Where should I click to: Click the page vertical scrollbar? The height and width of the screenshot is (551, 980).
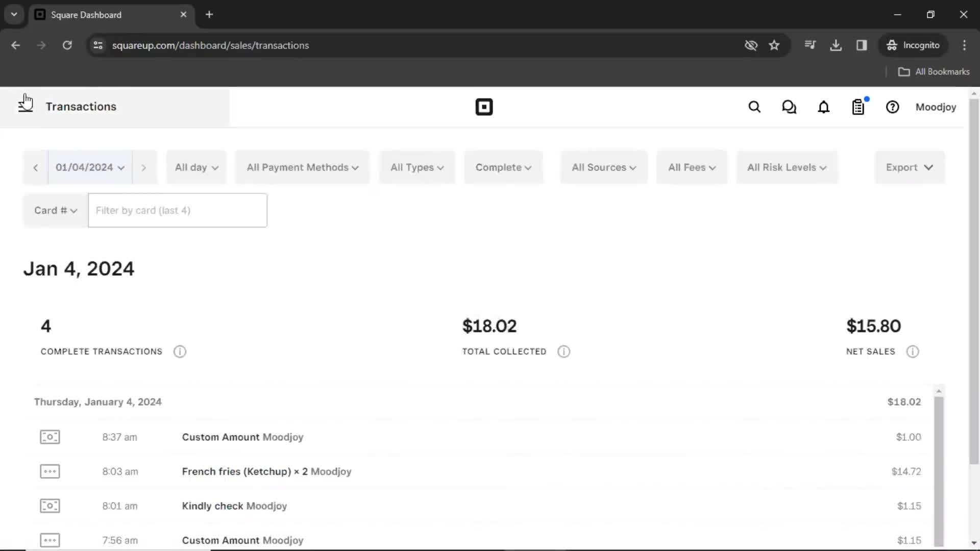(x=974, y=281)
